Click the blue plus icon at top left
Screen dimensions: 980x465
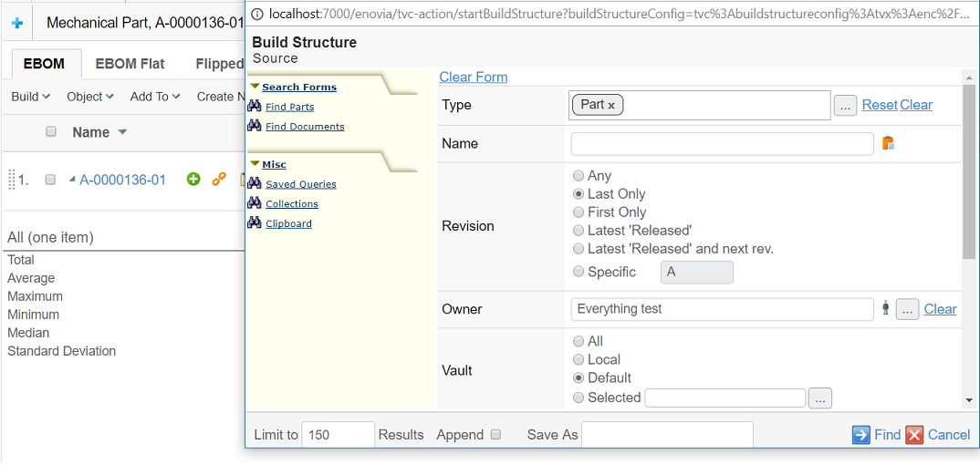point(17,23)
